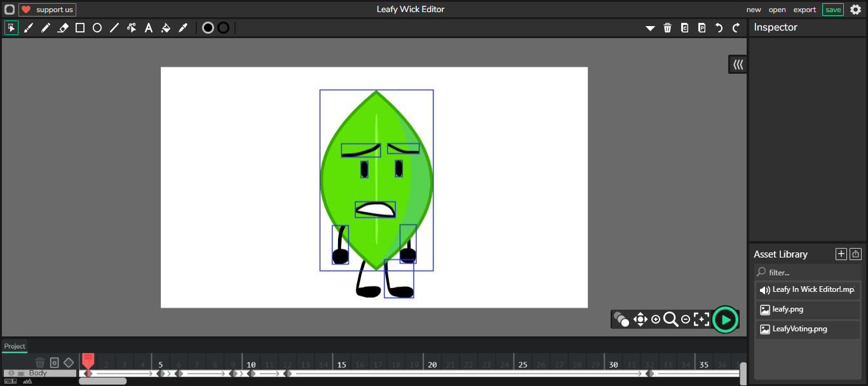This screenshot has width=868, height=386.
Task: Recenter the canvas view
Action: tap(702, 319)
